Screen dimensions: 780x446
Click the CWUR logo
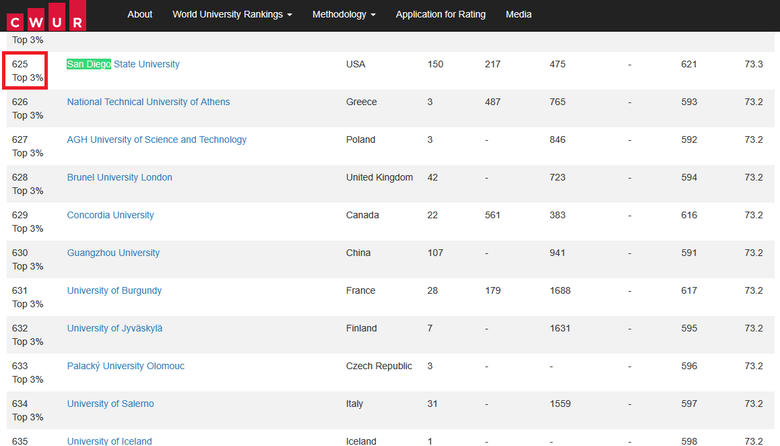46,15
